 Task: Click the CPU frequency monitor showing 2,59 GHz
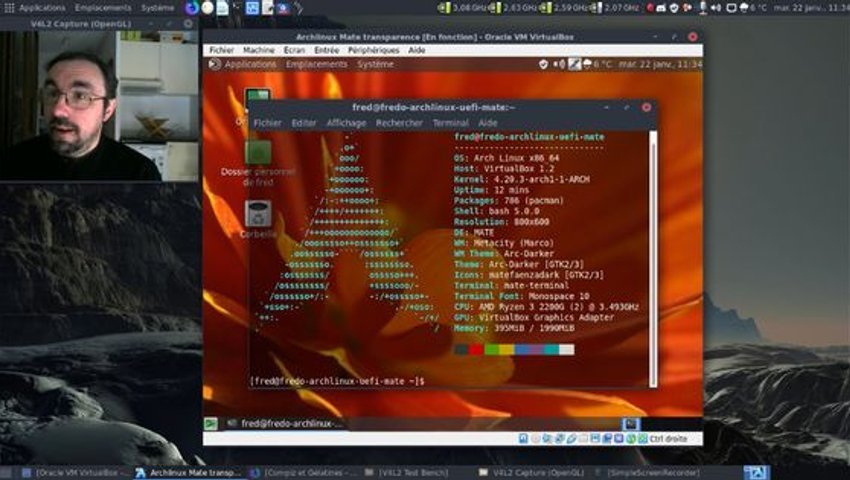pyautogui.click(x=564, y=8)
